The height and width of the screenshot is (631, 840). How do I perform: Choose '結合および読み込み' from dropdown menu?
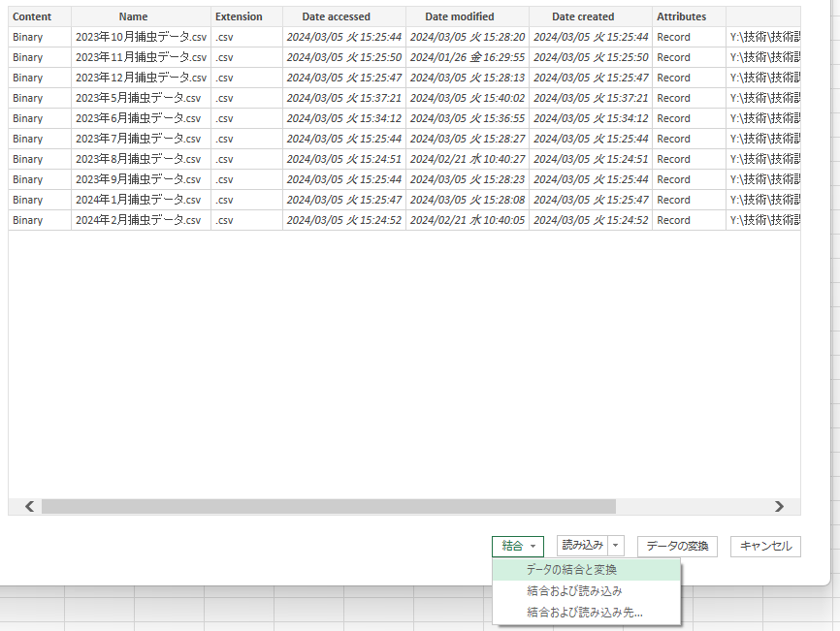[574, 591]
